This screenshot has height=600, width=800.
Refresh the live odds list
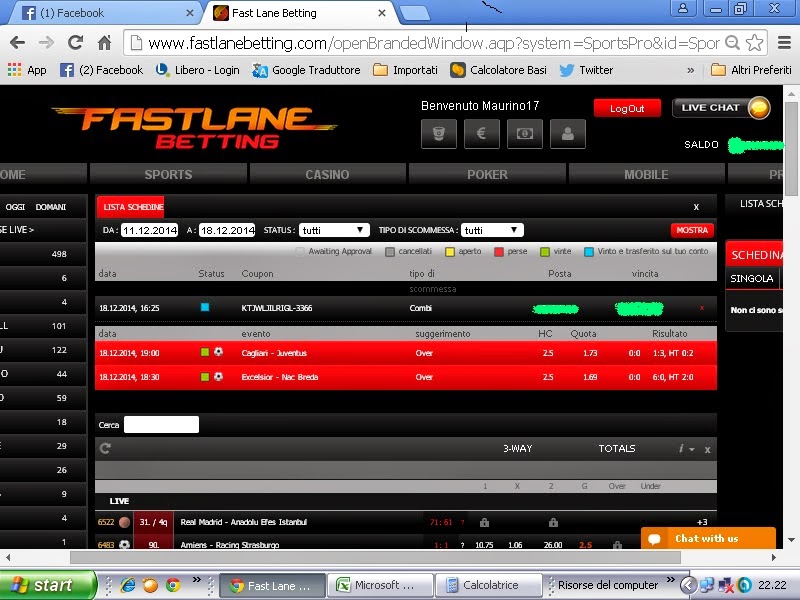click(x=106, y=448)
